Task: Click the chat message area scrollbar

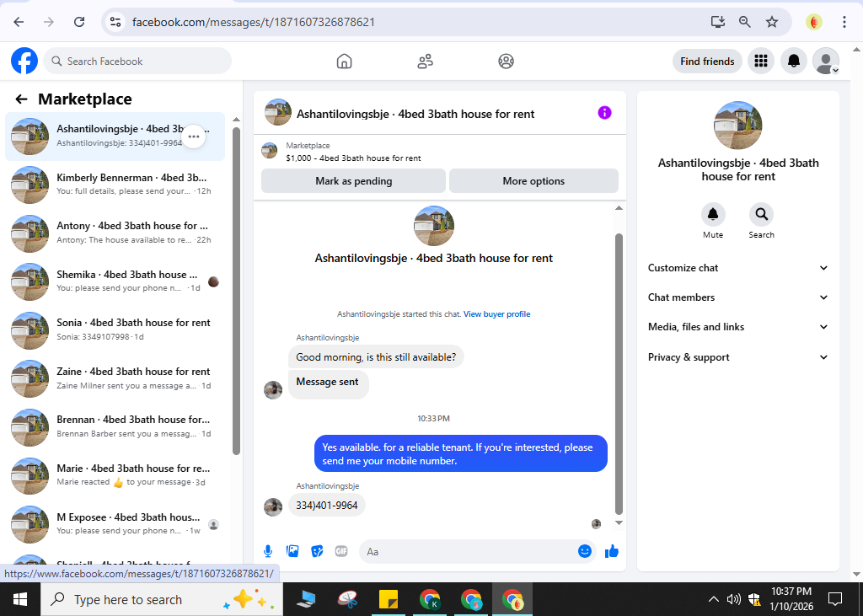Action: [619, 374]
